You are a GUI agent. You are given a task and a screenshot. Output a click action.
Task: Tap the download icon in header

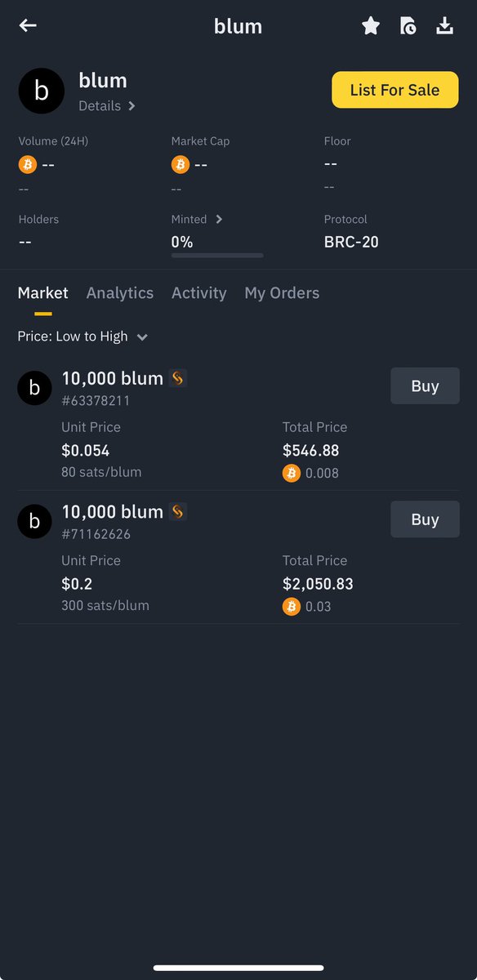click(x=444, y=26)
